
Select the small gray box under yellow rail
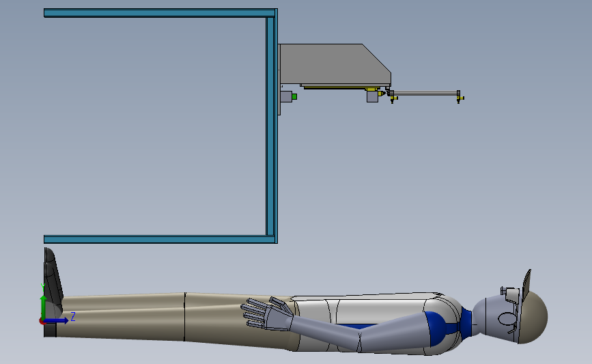pyautogui.click(x=373, y=96)
